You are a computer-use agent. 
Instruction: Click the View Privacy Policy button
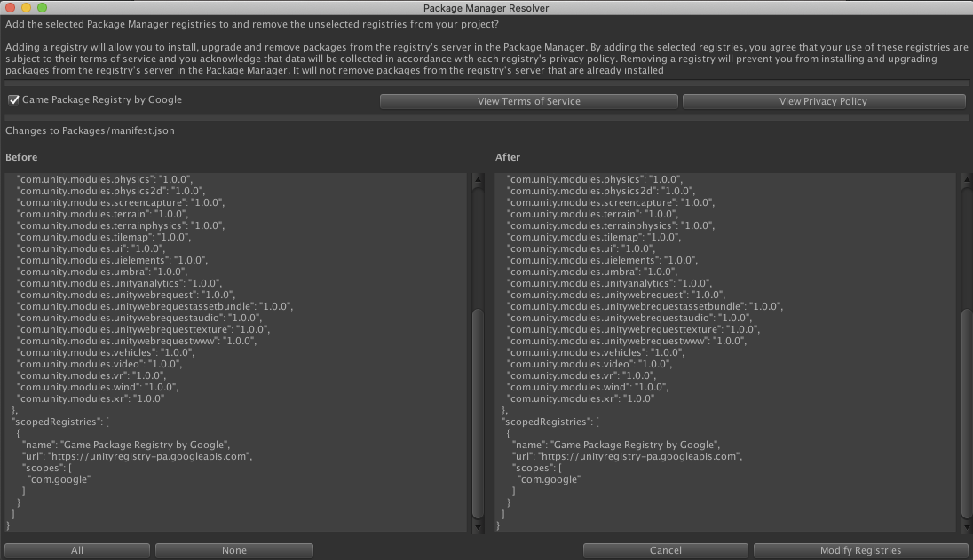[823, 101]
